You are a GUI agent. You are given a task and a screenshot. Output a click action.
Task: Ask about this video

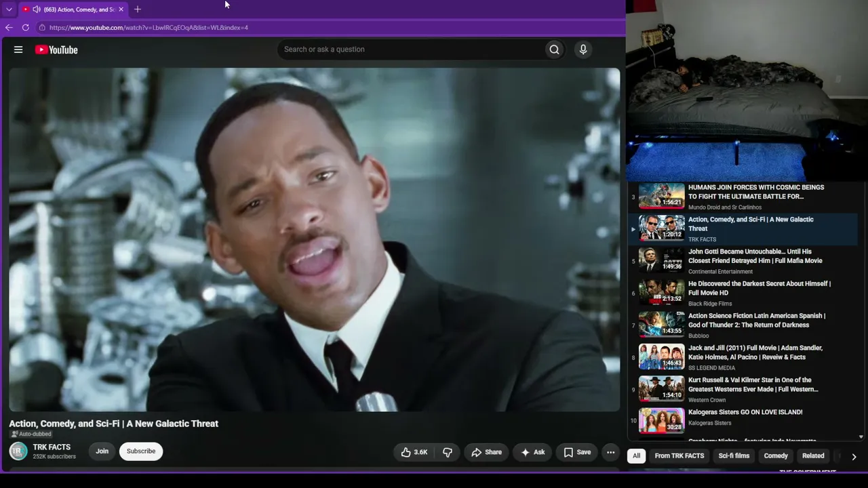point(532,452)
